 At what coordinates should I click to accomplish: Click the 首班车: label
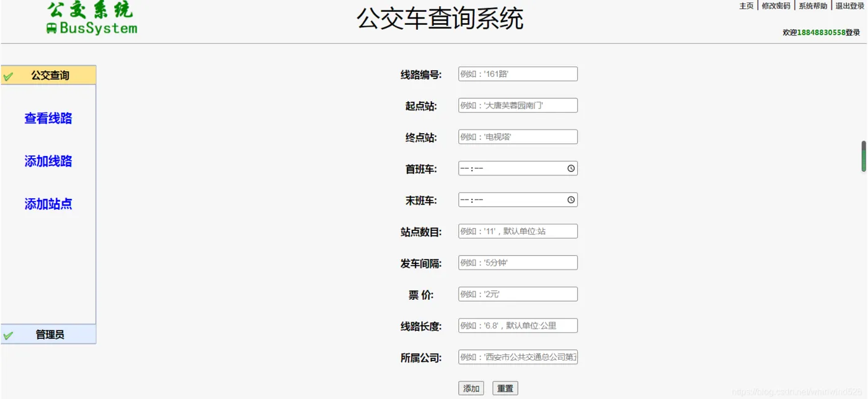[421, 169]
